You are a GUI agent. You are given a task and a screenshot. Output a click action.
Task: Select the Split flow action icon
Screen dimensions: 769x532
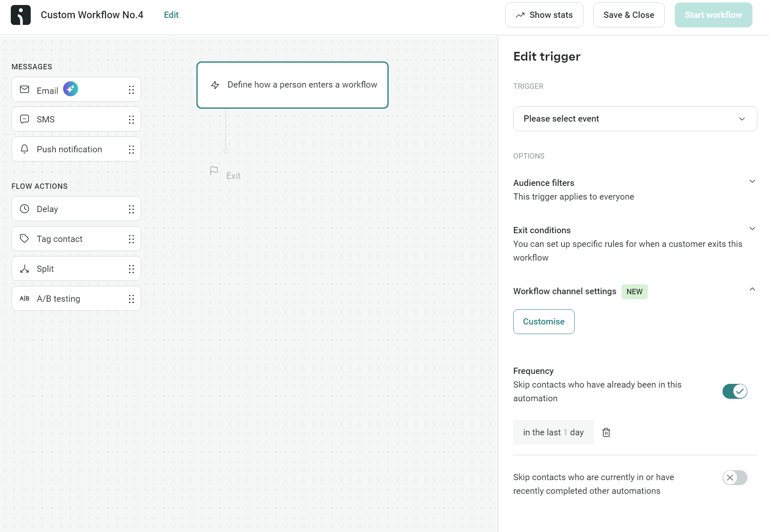tap(24, 268)
